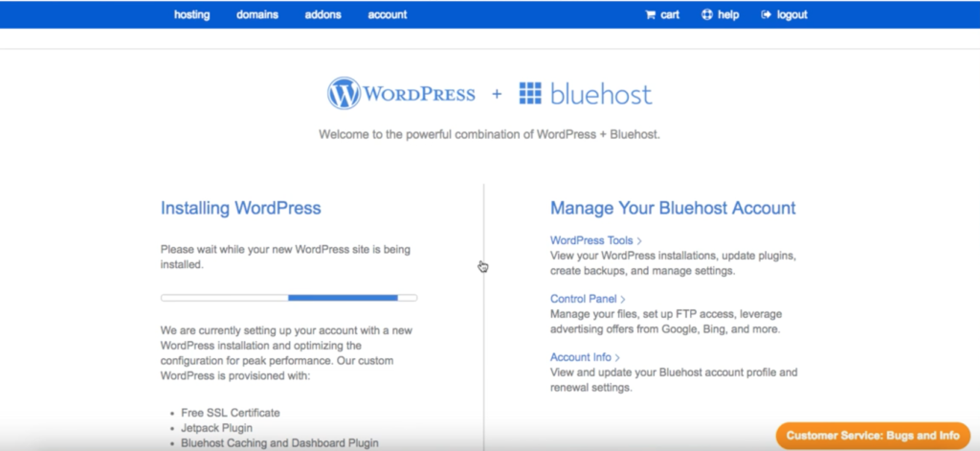
Task: Click the chevron after Account Info
Action: click(x=617, y=358)
